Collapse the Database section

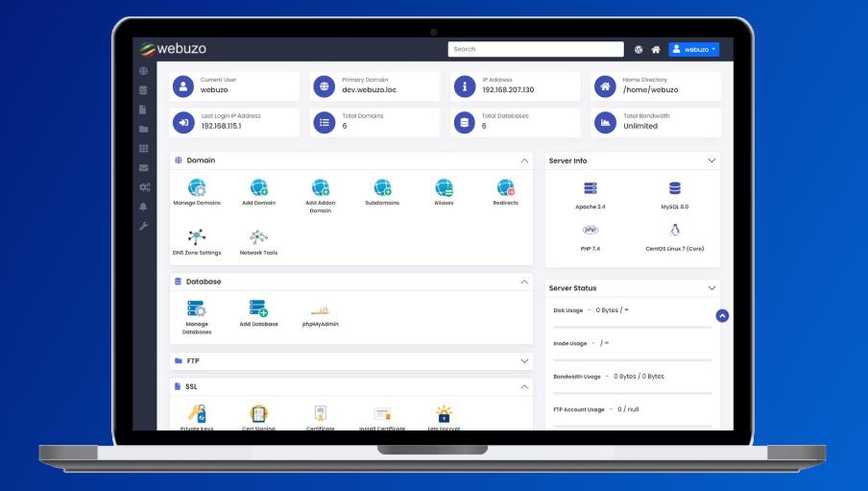[524, 282]
